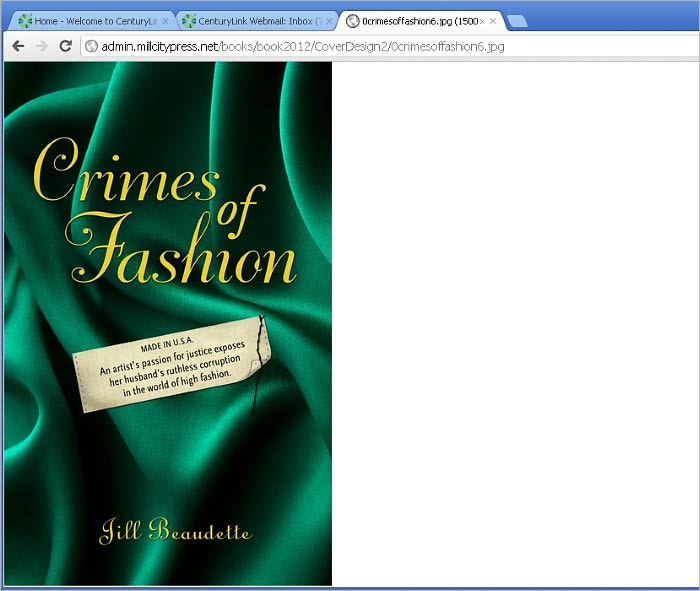This screenshot has width=700, height=591.
Task: Click CenturyLink favicon on the Webmail tab
Action: [189, 21]
